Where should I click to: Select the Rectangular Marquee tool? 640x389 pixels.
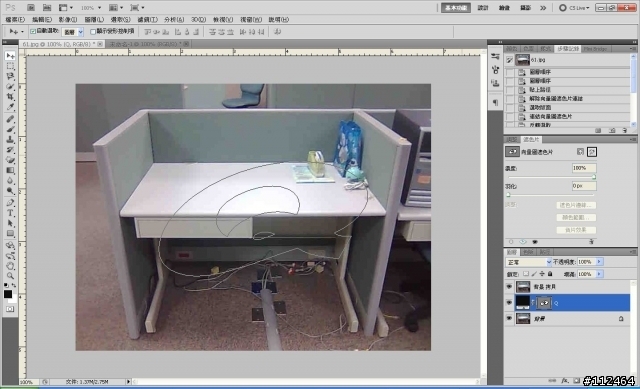pyautogui.click(x=10, y=66)
